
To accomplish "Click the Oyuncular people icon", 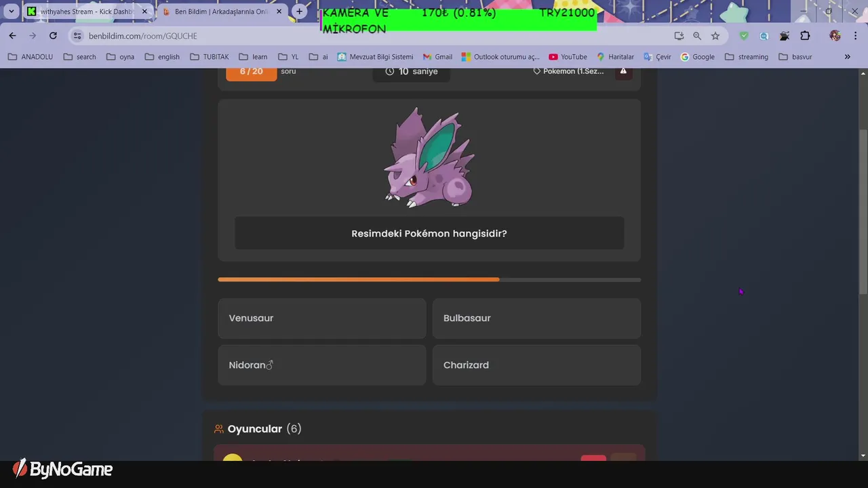I will tap(219, 429).
